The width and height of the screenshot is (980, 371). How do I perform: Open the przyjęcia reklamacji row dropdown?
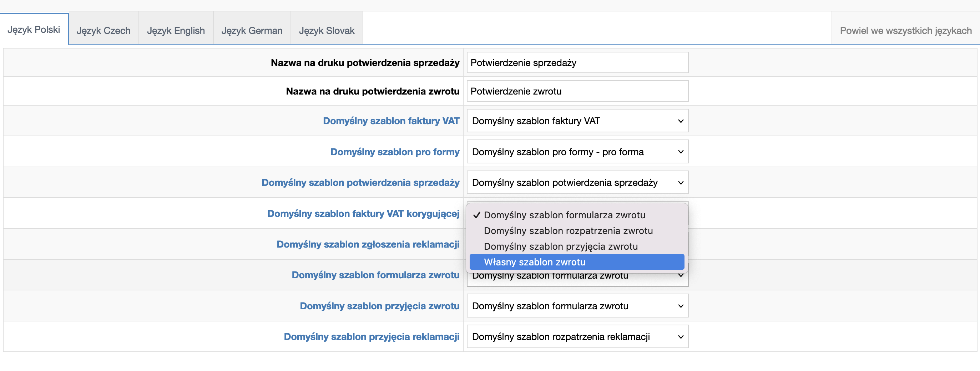577,336
